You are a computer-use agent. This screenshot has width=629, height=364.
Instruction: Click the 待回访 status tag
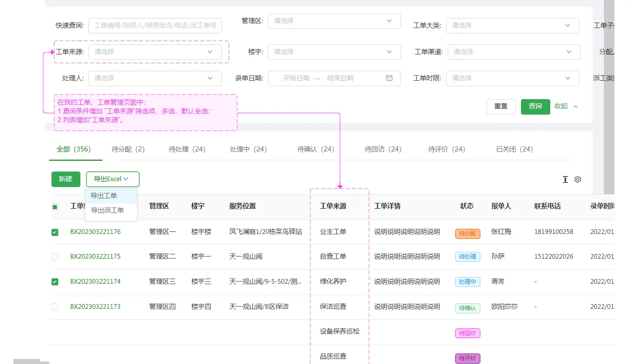pyautogui.click(x=467, y=333)
